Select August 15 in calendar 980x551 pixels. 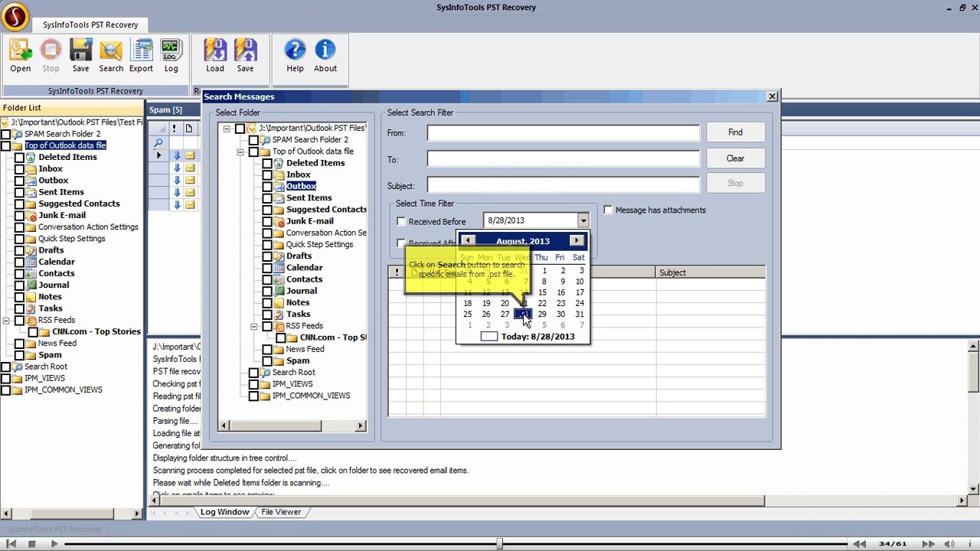click(542, 292)
